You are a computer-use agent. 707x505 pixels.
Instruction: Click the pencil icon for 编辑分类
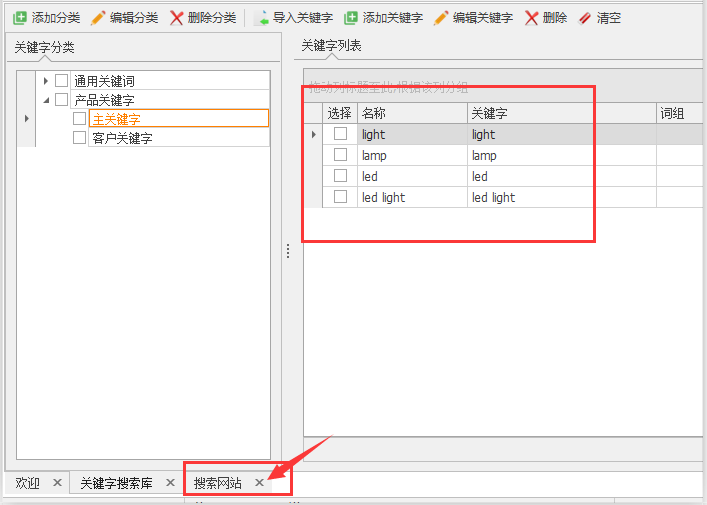[x=98, y=18]
